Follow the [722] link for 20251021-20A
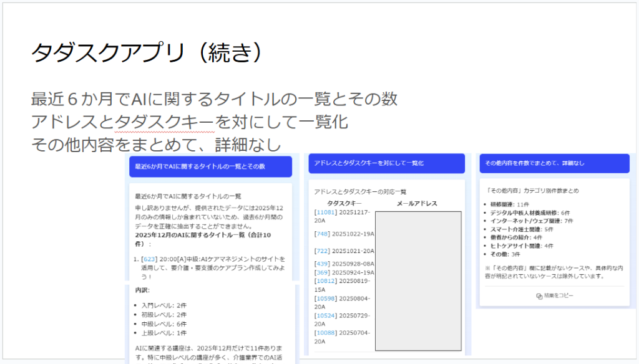The image size is (639, 364). click(323, 251)
